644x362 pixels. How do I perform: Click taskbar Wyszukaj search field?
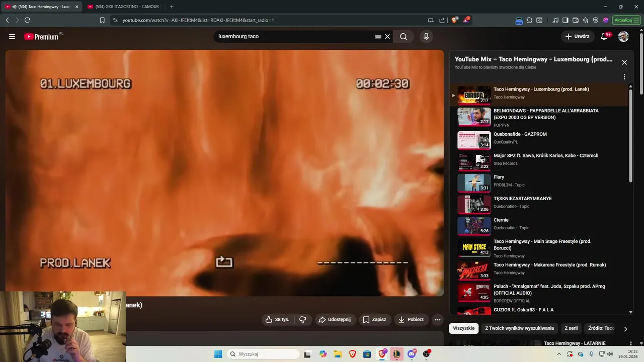point(262,354)
